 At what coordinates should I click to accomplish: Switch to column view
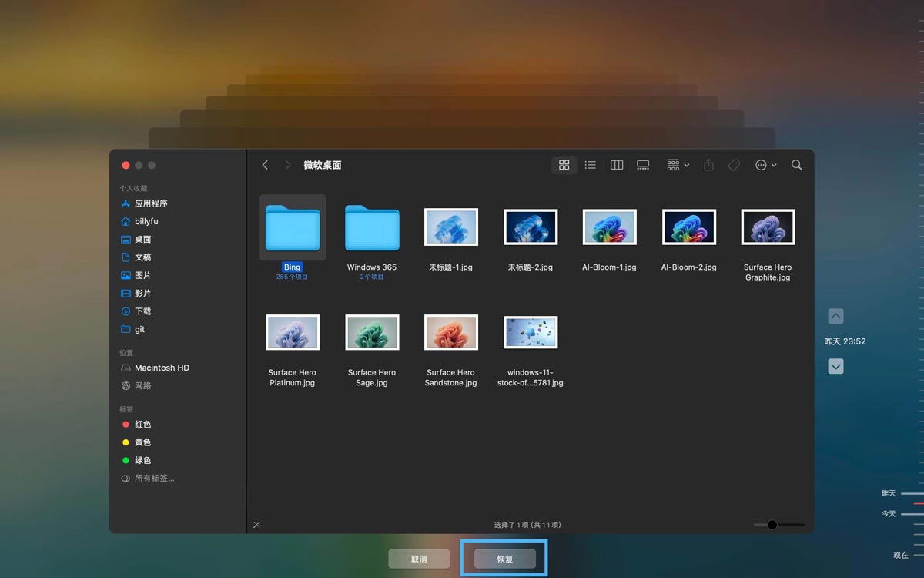click(x=616, y=165)
